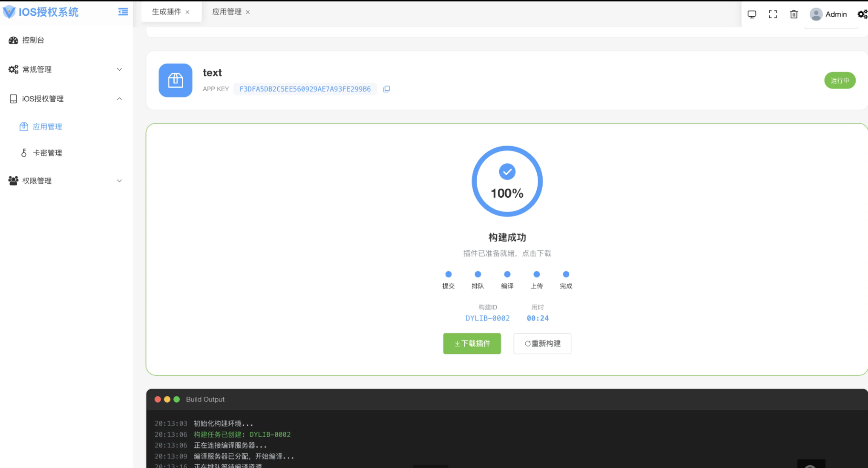Click the Admin user avatar
The width and height of the screenshot is (868, 468).
click(x=816, y=14)
